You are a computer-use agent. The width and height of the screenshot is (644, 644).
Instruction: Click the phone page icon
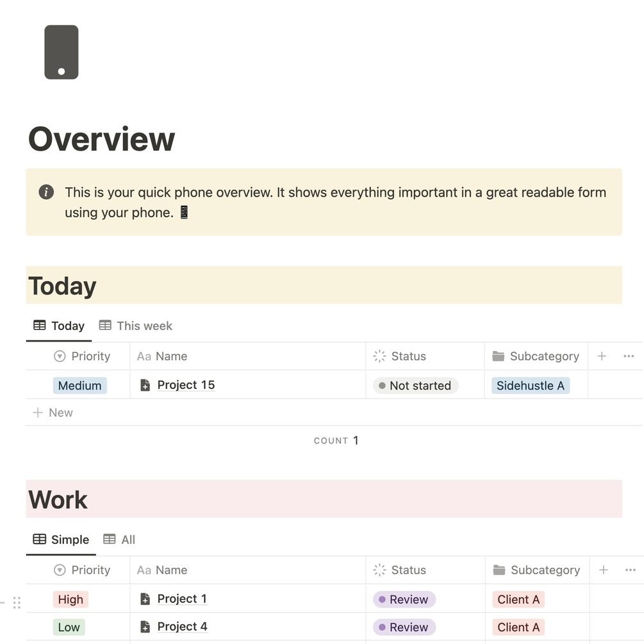pyautogui.click(x=62, y=53)
